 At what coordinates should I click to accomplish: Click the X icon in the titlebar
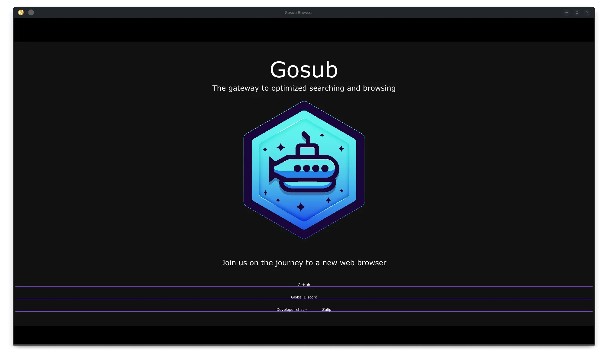click(587, 12)
